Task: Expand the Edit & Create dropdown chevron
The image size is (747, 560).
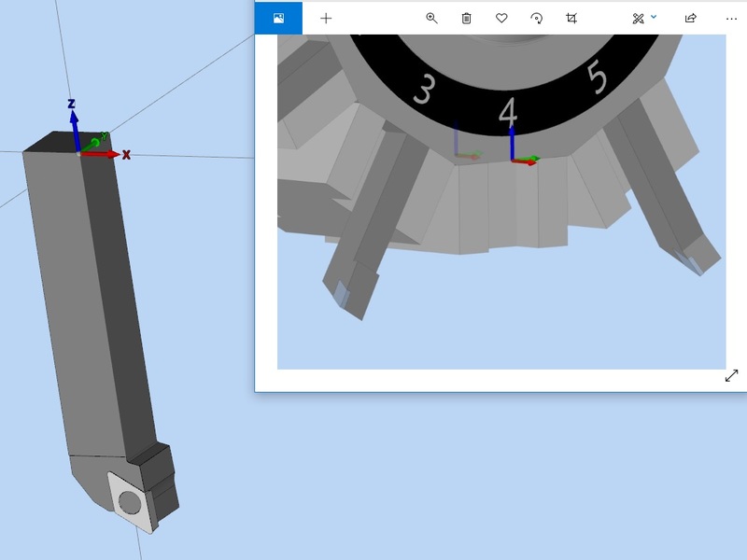Action: tap(654, 17)
